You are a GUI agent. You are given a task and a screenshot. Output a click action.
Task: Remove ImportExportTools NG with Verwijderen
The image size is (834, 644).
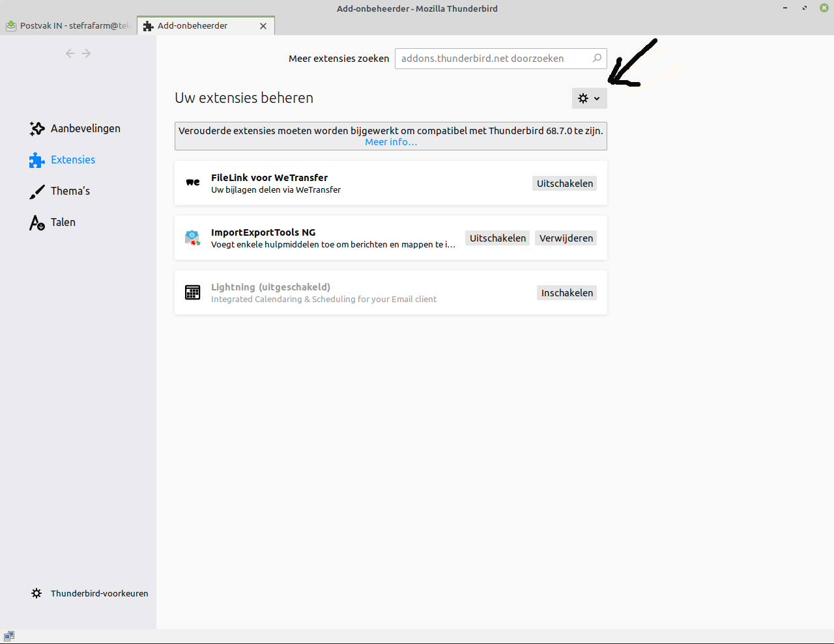566,238
